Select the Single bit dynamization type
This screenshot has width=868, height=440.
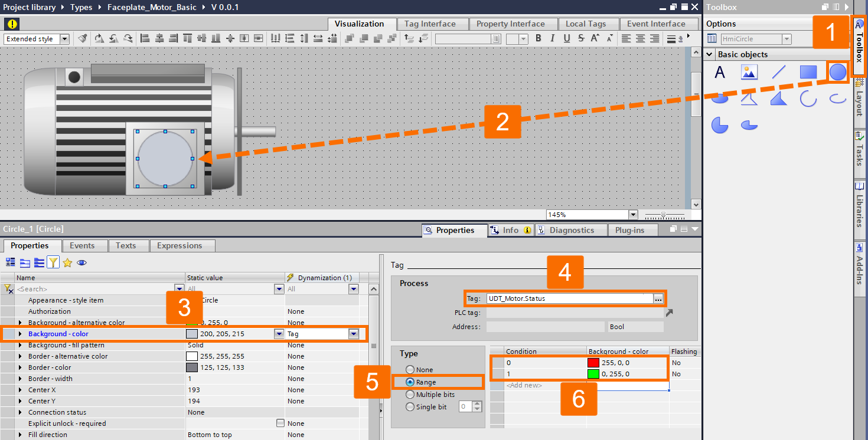pos(410,406)
